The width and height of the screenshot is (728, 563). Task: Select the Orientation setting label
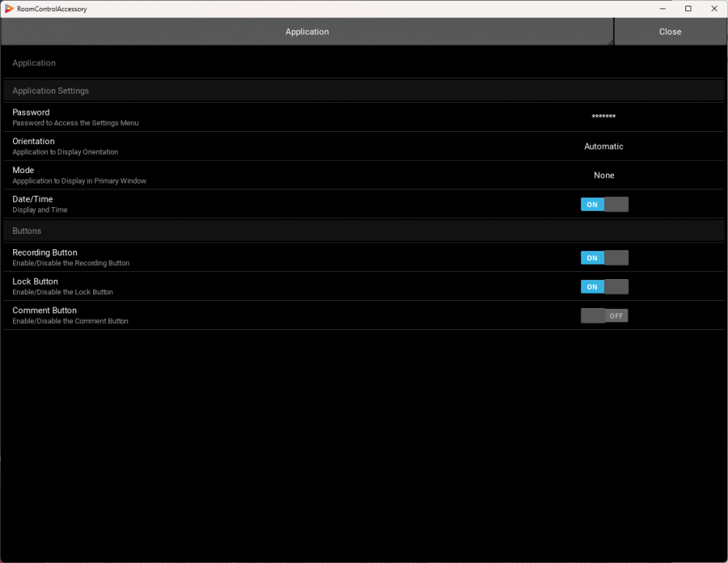33,142
